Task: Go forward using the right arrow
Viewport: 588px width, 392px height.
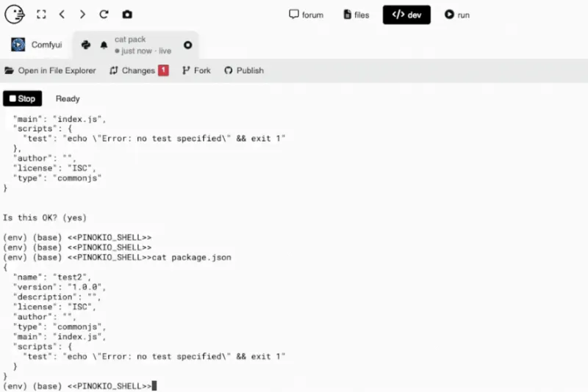Action: [x=82, y=15]
